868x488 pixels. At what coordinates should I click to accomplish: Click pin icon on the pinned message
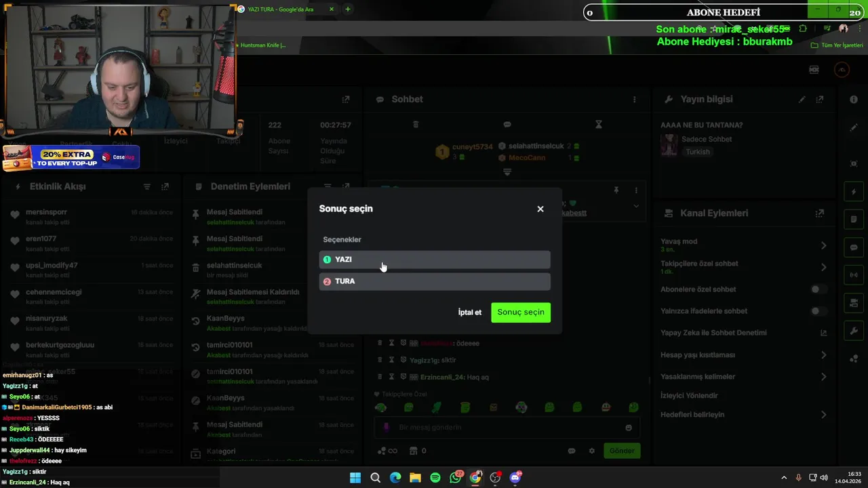tap(616, 190)
